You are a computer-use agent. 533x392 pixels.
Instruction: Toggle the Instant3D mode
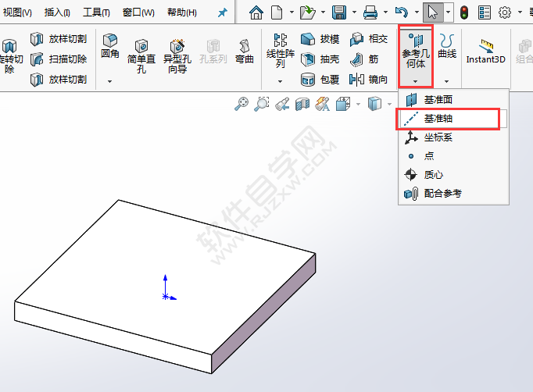pyautogui.click(x=486, y=52)
